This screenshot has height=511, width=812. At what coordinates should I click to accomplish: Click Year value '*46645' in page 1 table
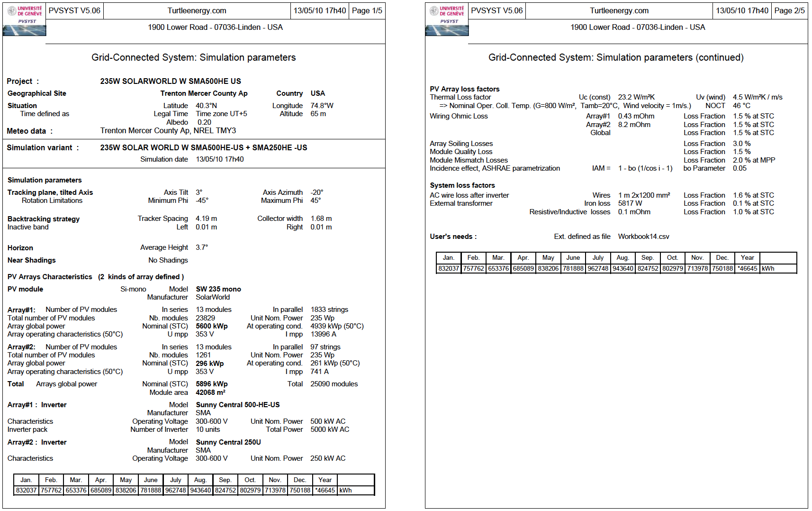[325, 490]
